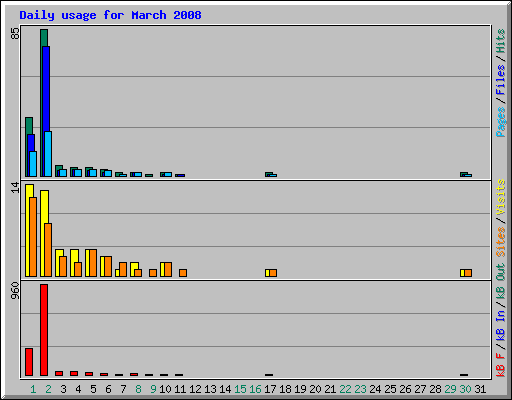Click the green Hits bar for day 1
The image size is (512, 400).
pyautogui.click(x=29, y=126)
